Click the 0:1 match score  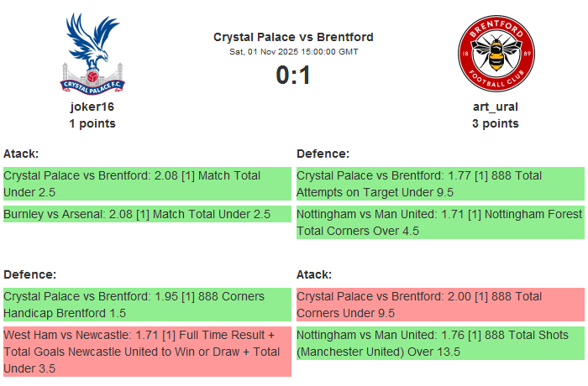pyautogui.click(x=293, y=76)
